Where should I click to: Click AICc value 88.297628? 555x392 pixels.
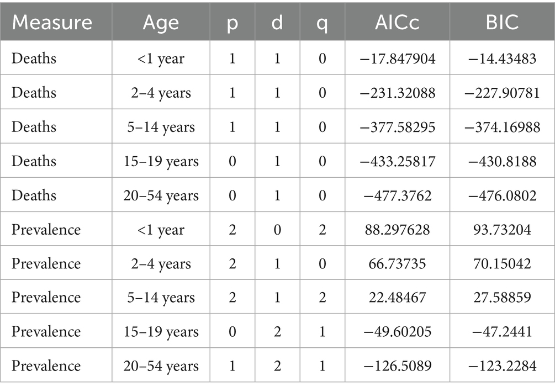coord(397,230)
